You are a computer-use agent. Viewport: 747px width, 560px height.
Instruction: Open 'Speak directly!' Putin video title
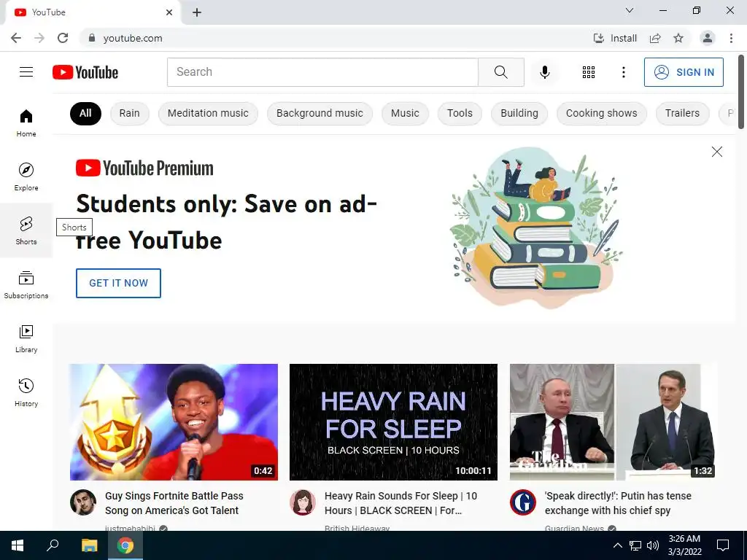[618, 503]
